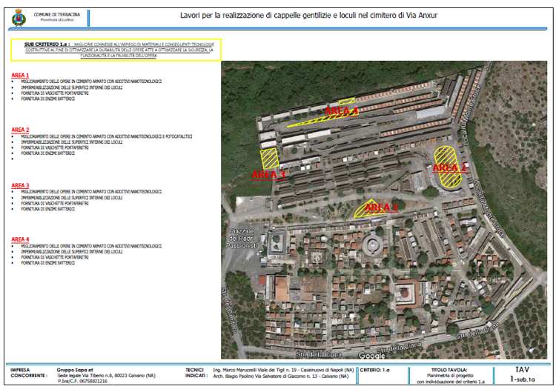Select the AREA 4 heading in the legend
The image size is (556, 392).
tap(20, 239)
